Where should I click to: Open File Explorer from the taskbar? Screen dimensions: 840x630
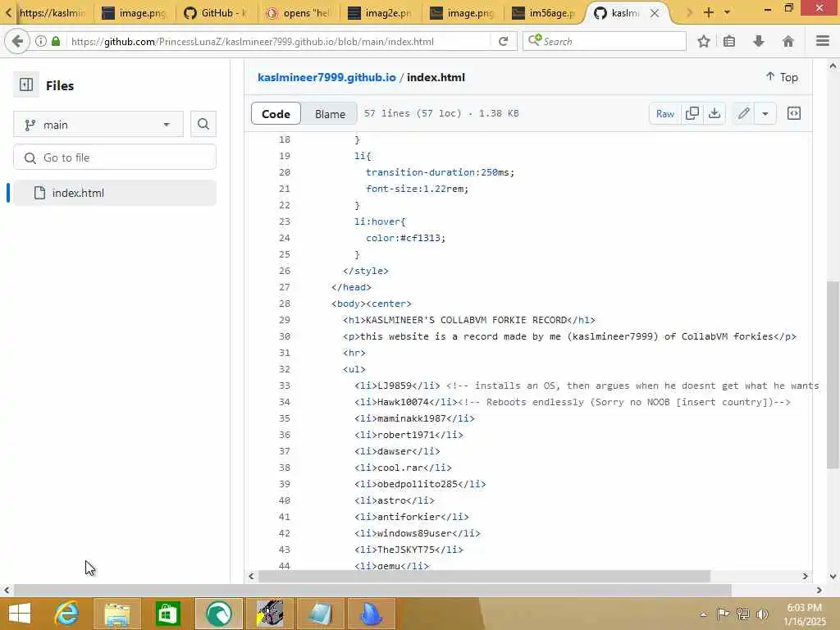117,614
